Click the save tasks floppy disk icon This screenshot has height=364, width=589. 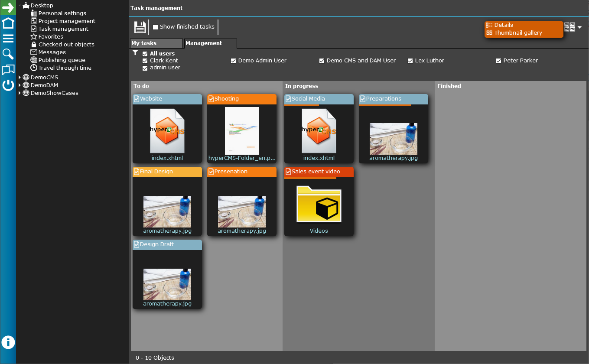tap(140, 26)
